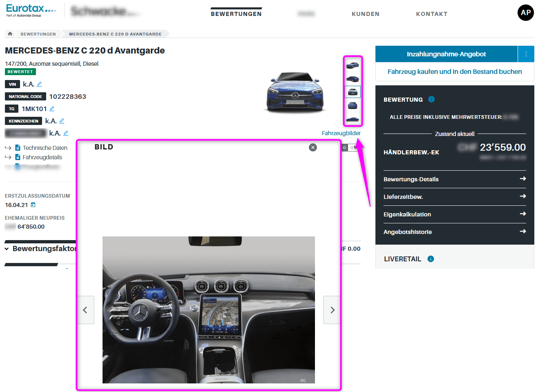Viewport: 547px width, 392px height.
Task: Edit the Kennzeichen pencil icon
Action: coord(62,121)
